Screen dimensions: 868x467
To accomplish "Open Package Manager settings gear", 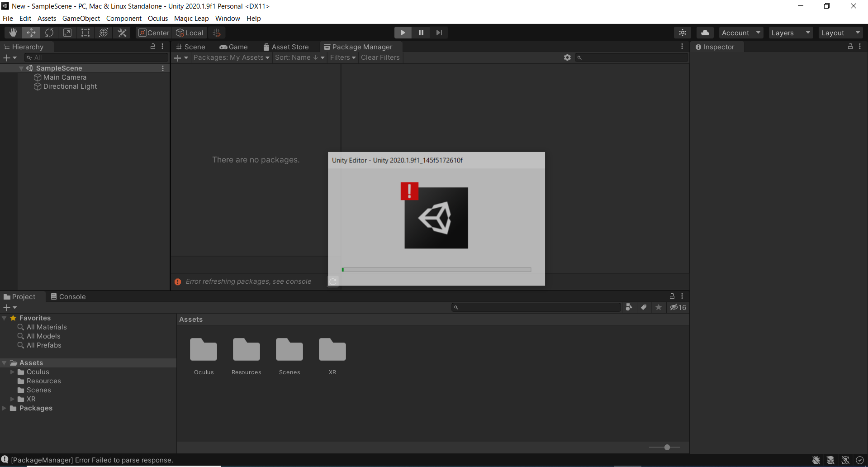I will 567,57.
